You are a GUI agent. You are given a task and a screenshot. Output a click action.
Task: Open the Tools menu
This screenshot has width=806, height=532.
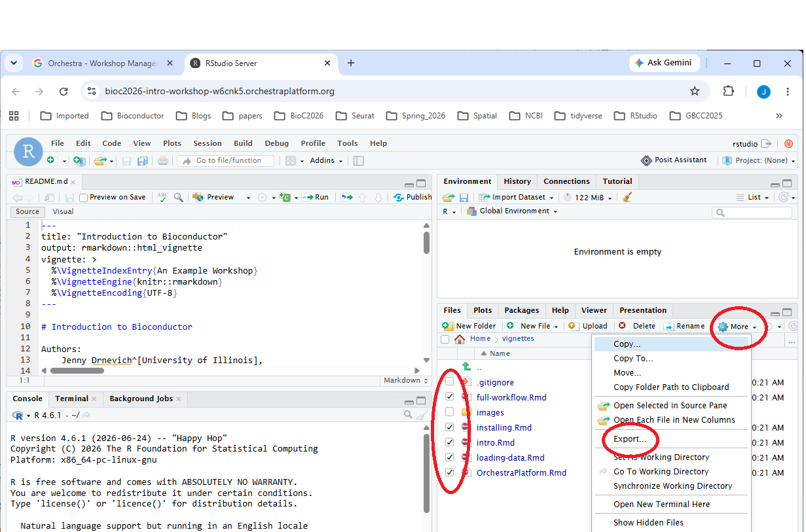(x=348, y=143)
